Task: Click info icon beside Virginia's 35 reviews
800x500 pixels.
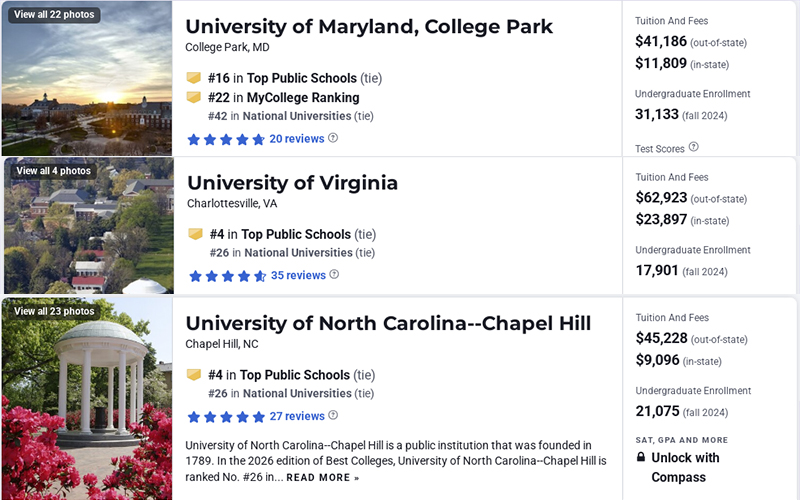Action: coord(334,275)
